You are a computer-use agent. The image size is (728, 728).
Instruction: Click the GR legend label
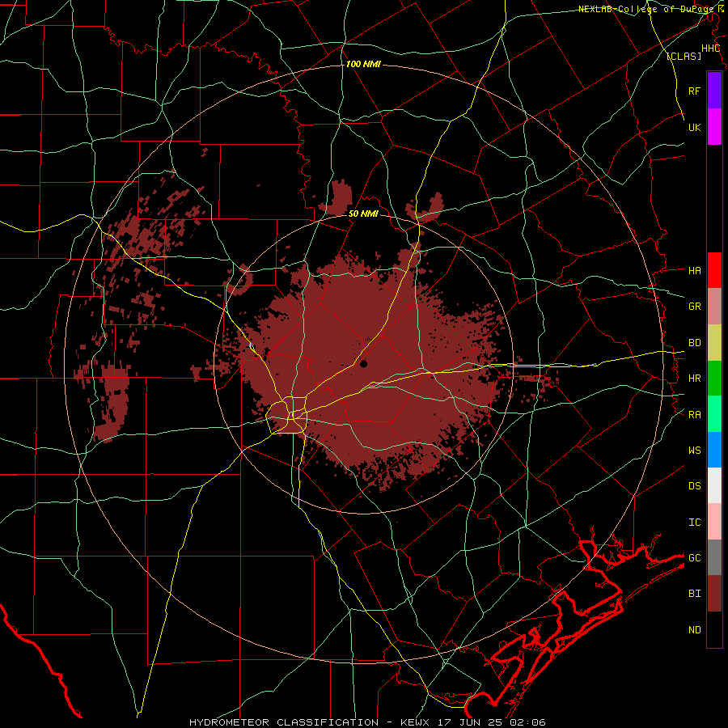694,307
